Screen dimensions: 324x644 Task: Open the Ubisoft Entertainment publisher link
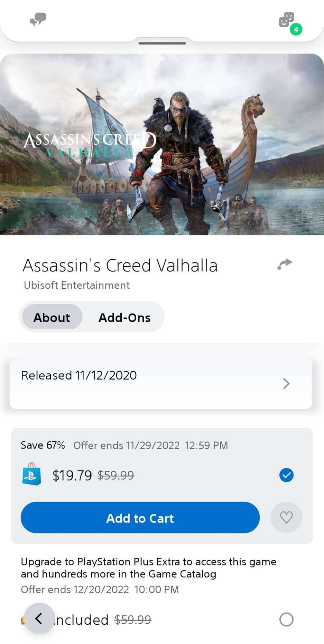[77, 285]
